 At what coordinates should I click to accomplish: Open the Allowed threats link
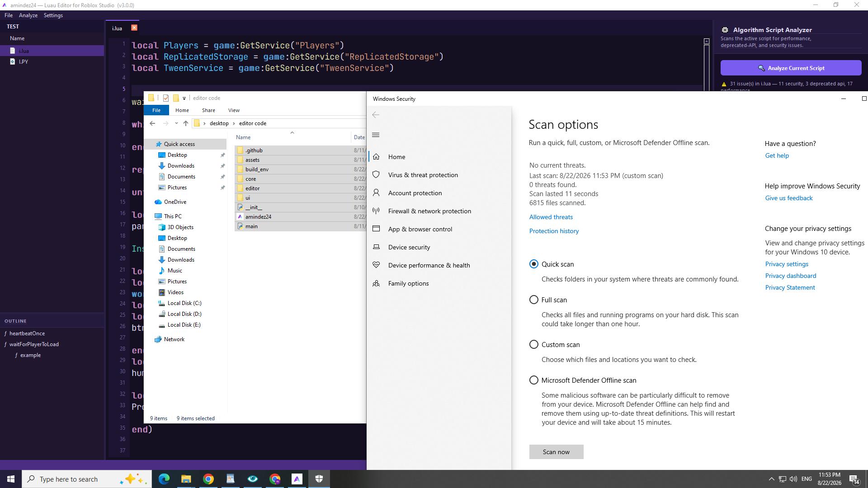(551, 217)
